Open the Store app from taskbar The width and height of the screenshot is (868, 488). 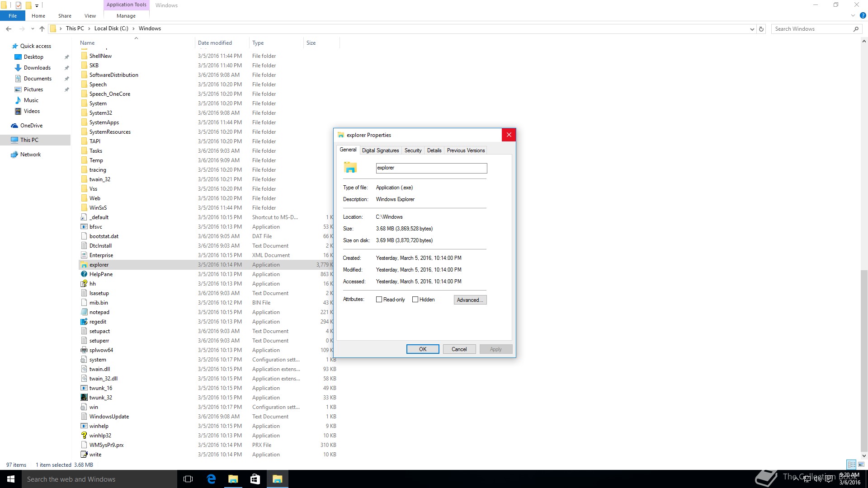click(x=255, y=479)
